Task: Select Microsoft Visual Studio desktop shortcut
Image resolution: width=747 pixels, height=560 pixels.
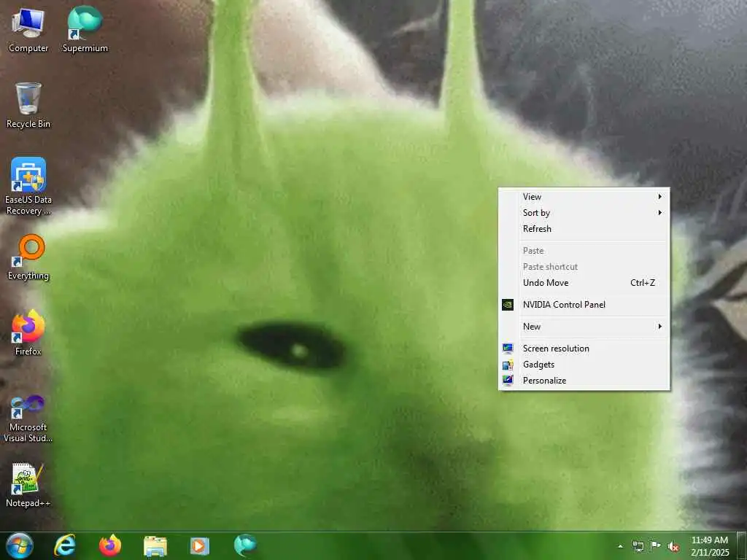Action: (28, 419)
